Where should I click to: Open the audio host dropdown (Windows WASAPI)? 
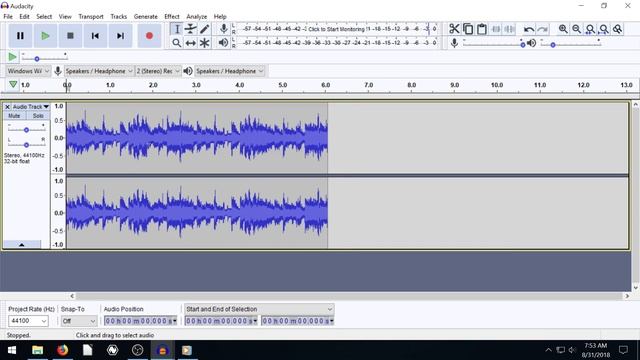(x=28, y=71)
